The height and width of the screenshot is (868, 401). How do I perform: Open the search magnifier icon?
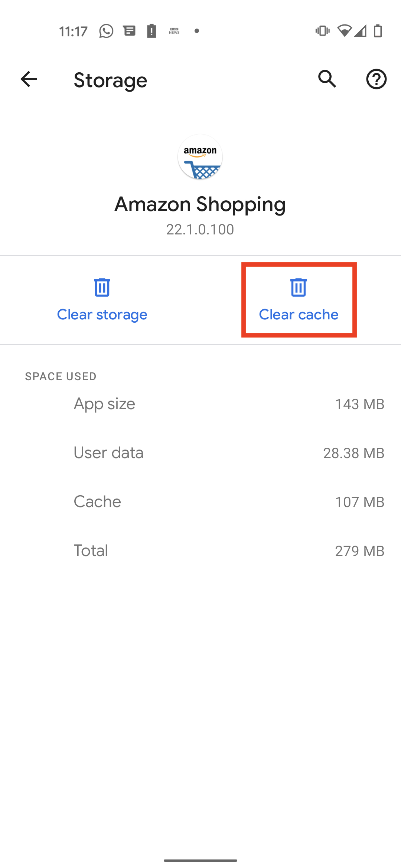point(327,79)
